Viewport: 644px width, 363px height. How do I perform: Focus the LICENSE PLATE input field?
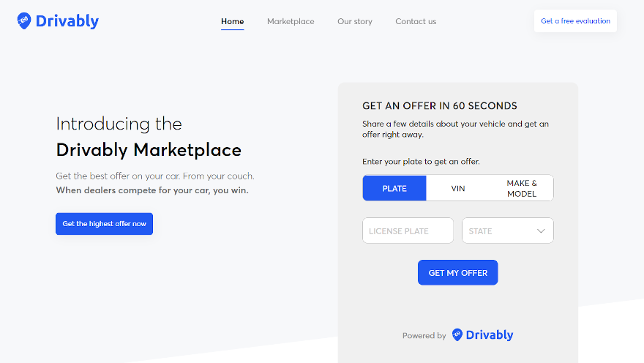click(408, 231)
